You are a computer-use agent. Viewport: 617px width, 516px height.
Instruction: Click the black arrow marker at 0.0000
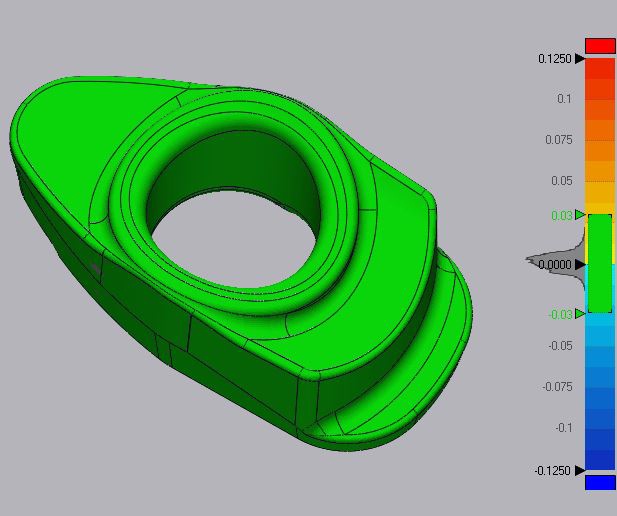(x=581, y=264)
